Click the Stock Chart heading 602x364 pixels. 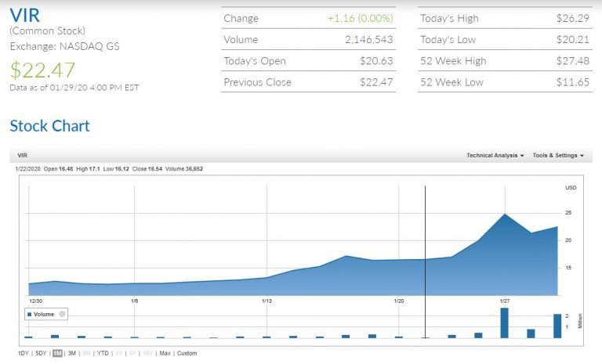(x=49, y=126)
